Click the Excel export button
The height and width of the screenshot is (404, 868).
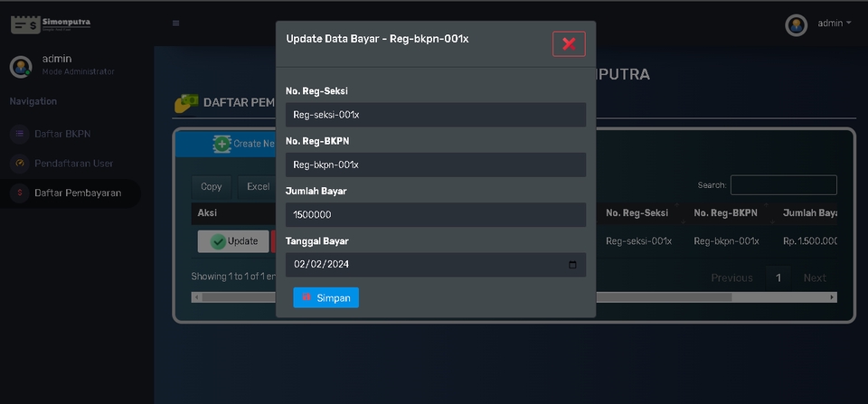(258, 187)
